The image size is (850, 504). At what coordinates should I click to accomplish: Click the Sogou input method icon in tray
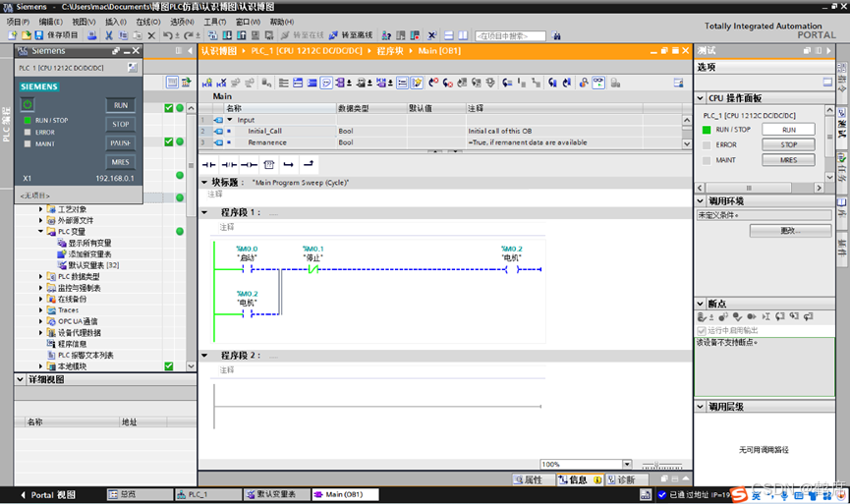tap(738, 494)
